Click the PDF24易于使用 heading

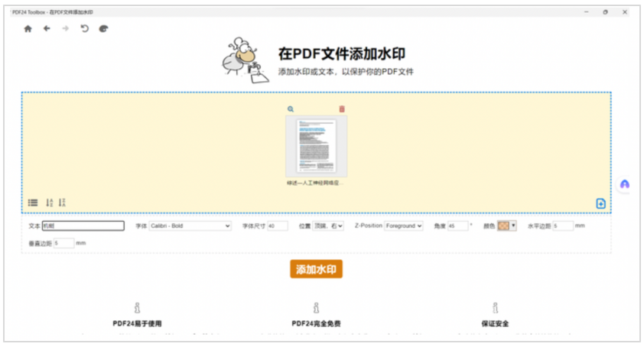137,323
